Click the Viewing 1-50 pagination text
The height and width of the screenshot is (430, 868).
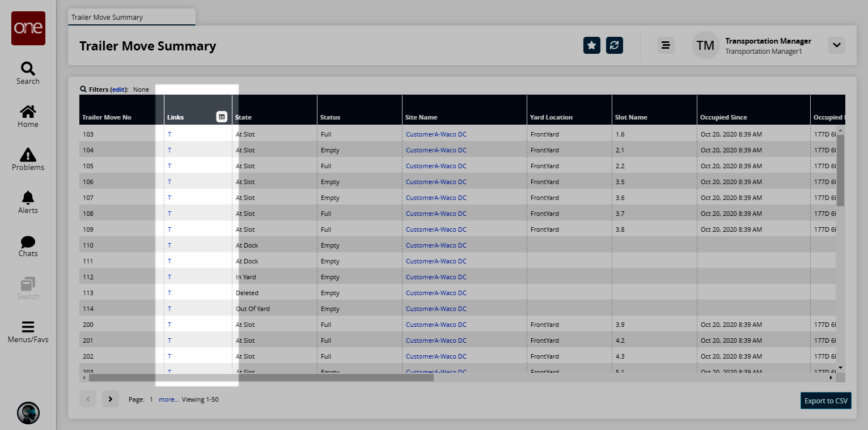[200, 399]
